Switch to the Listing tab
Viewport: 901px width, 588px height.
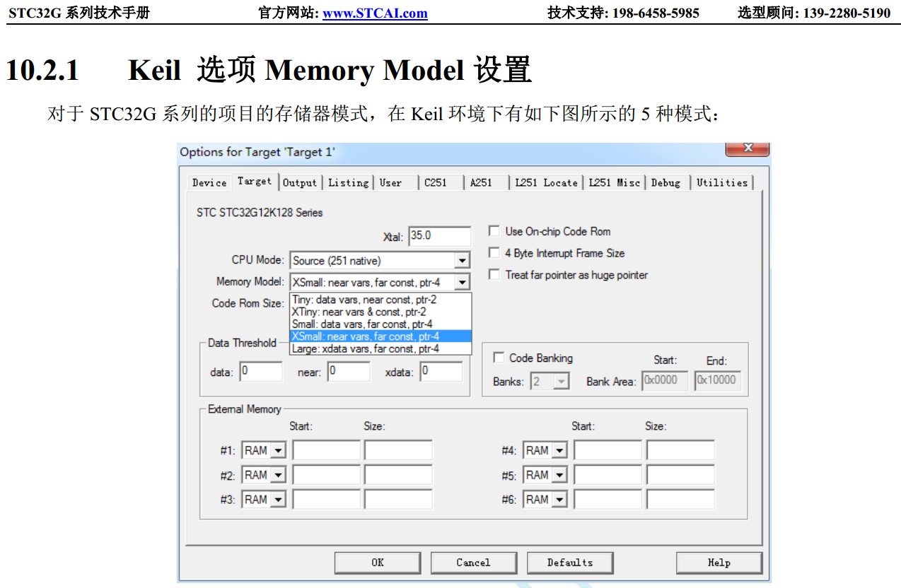point(348,182)
